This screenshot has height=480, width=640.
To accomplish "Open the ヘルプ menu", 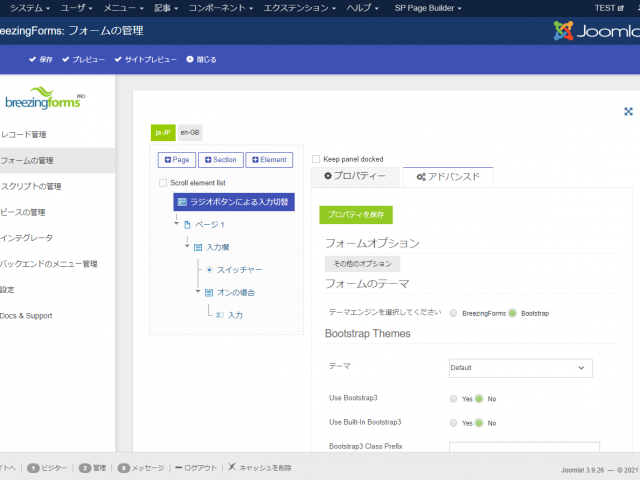I will coord(362,8).
